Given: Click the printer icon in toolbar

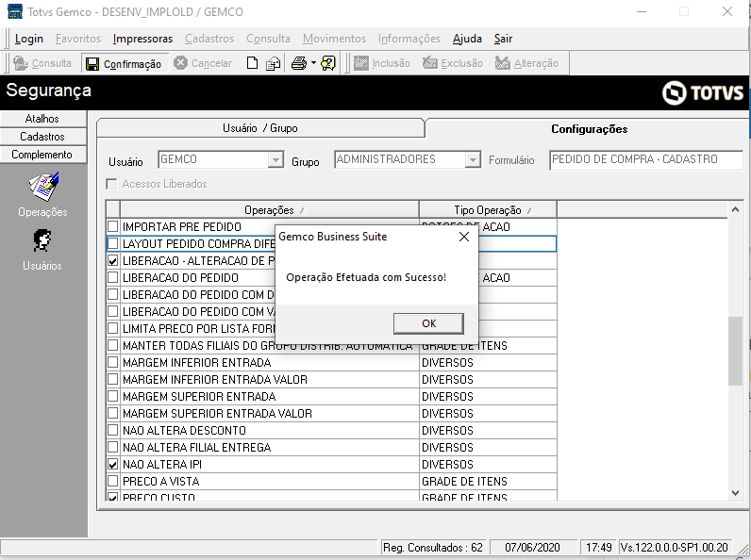Looking at the screenshot, I should [299, 63].
